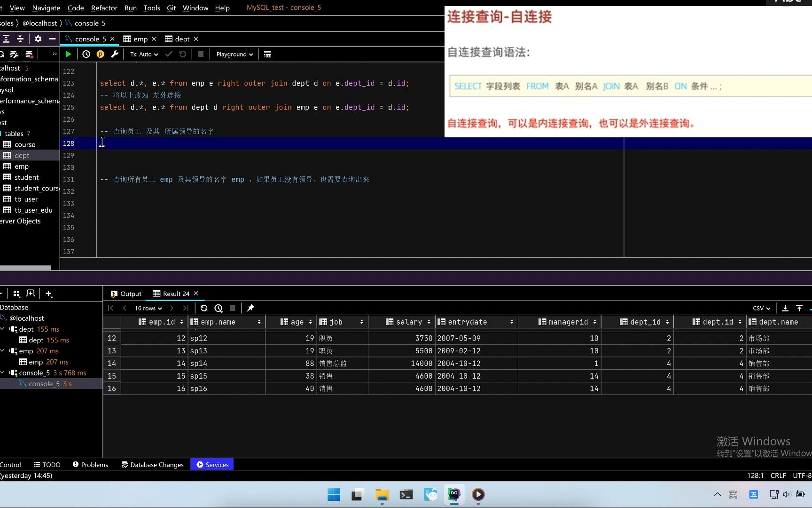Screen dimensions: 812x508
Task: Select the console_5 3 s leaf in Services tree
Action: [x=51, y=384]
